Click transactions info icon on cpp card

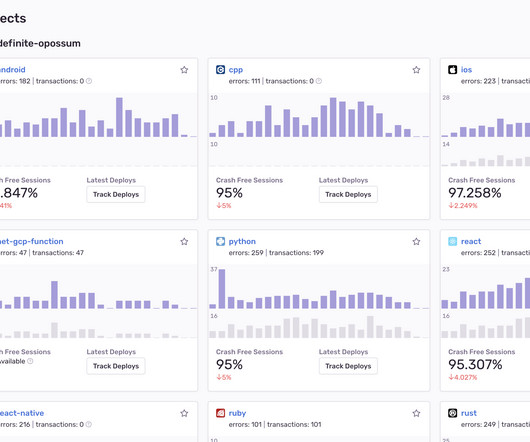tap(319, 81)
